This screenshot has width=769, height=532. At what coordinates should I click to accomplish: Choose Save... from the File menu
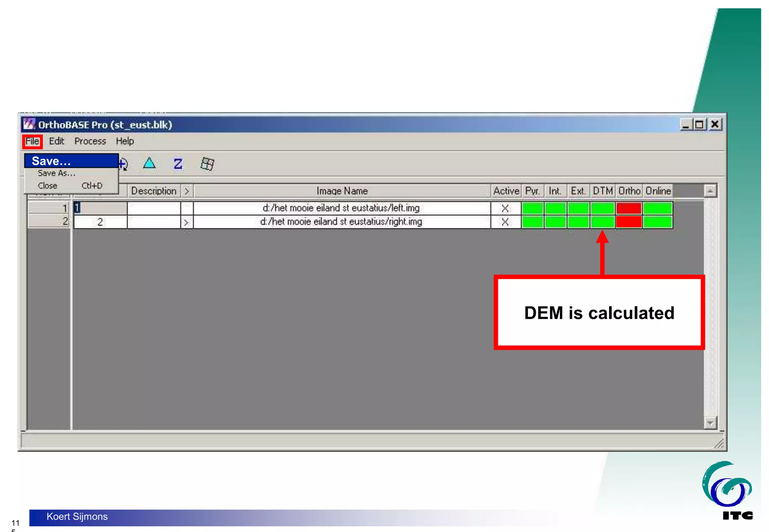(x=71, y=161)
